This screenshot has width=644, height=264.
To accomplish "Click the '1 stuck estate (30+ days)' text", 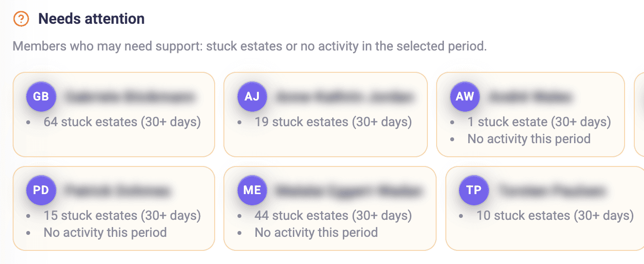I will (x=539, y=122).
